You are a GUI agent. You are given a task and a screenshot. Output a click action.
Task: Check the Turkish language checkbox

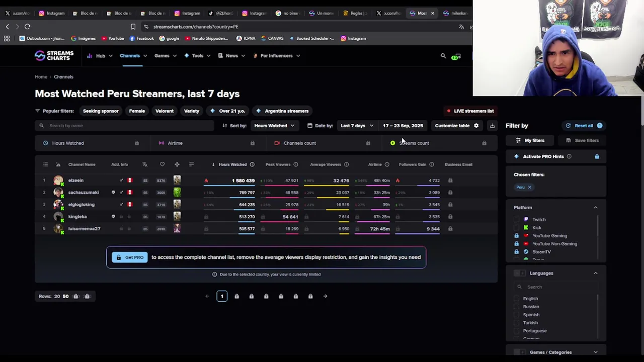click(x=516, y=323)
